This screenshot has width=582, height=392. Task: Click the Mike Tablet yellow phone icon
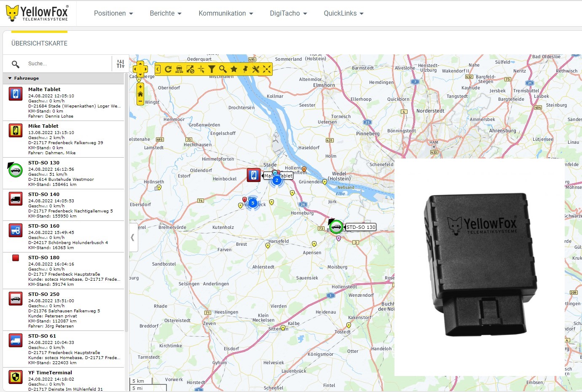16,130
